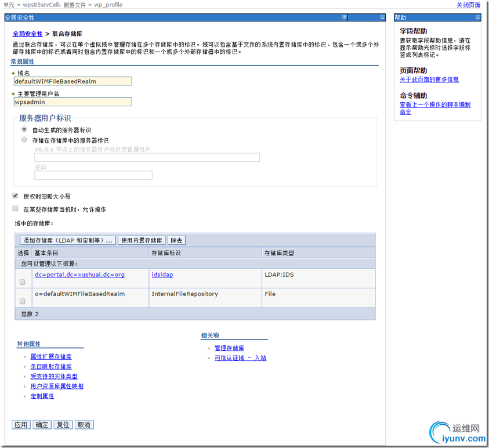
Task: Click the 应用 button
Action: pyautogui.click(x=21, y=425)
